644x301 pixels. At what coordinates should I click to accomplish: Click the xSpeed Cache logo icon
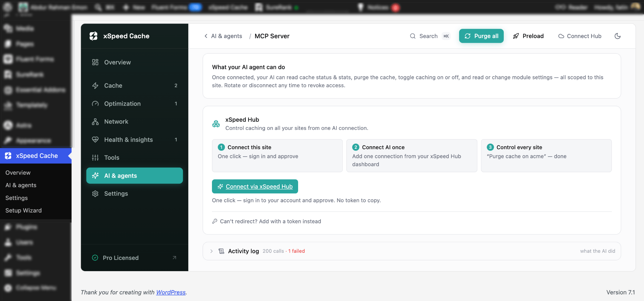click(93, 36)
